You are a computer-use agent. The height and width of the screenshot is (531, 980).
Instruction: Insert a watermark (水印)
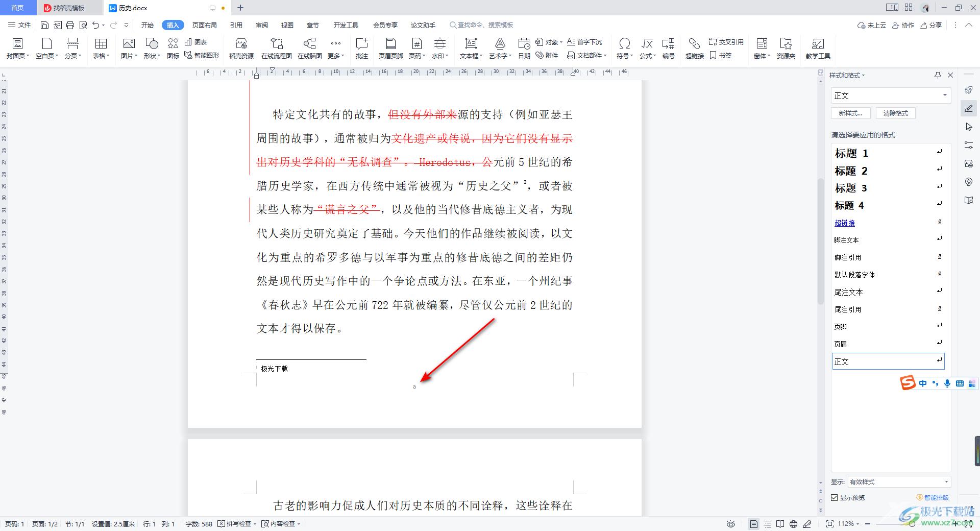pos(439,49)
